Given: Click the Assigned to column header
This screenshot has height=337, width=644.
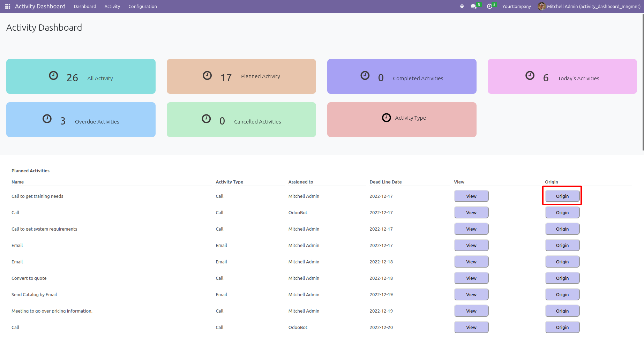Looking at the screenshot, I should pyautogui.click(x=301, y=182).
